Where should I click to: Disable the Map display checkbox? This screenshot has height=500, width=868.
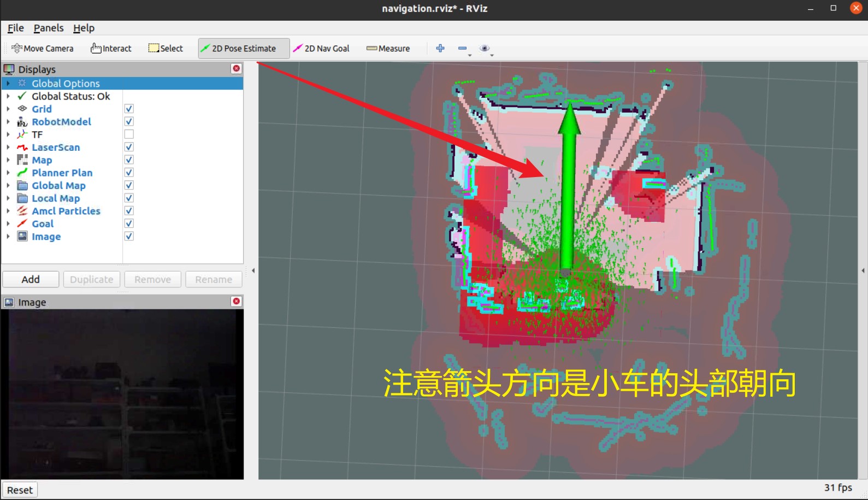(129, 160)
